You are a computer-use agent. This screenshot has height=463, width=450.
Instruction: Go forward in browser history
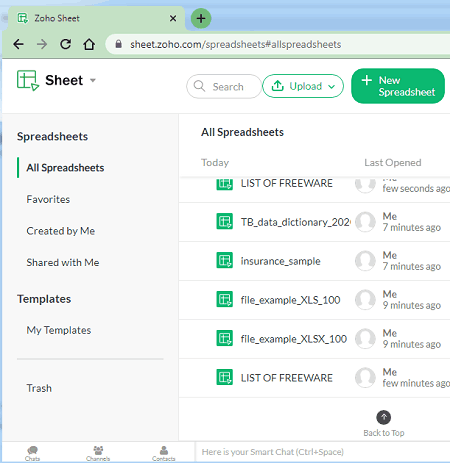[42, 44]
